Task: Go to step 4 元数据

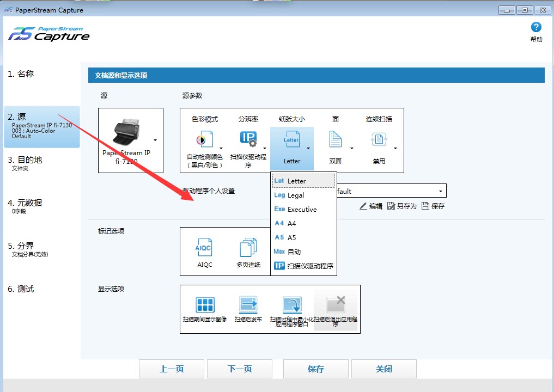Action: click(x=25, y=206)
